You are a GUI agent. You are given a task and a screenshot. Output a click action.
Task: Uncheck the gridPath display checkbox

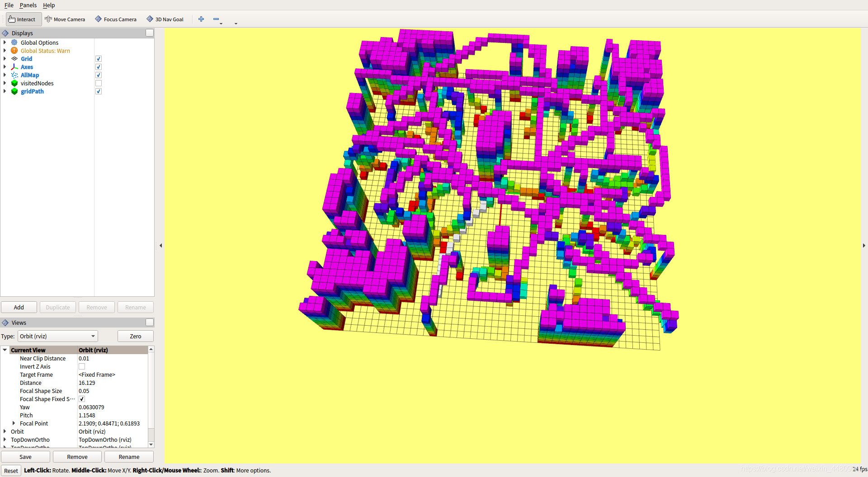pyautogui.click(x=99, y=91)
